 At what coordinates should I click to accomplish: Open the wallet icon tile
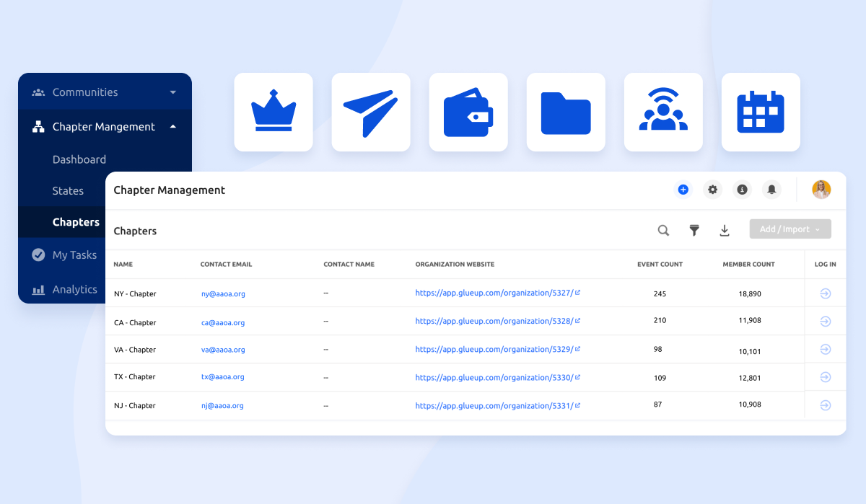(x=468, y=112)
